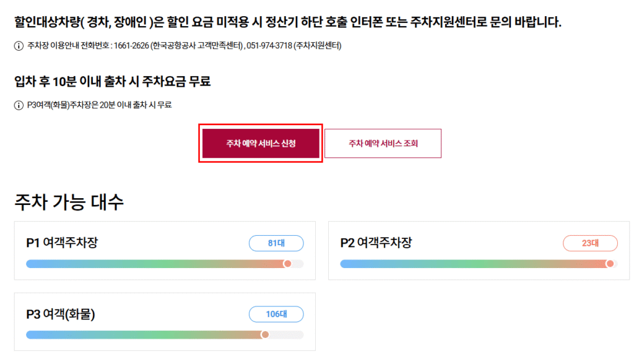This screenshot has height=364, width=634.
Task: Click the 입차 후 10분 이내 무료 heading
Action: click(116, 82)
